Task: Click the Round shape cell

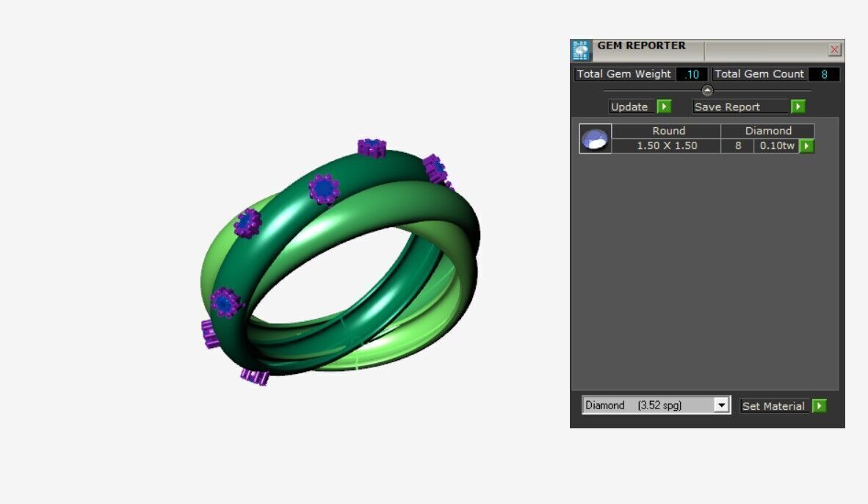Action: pos(667,131)
